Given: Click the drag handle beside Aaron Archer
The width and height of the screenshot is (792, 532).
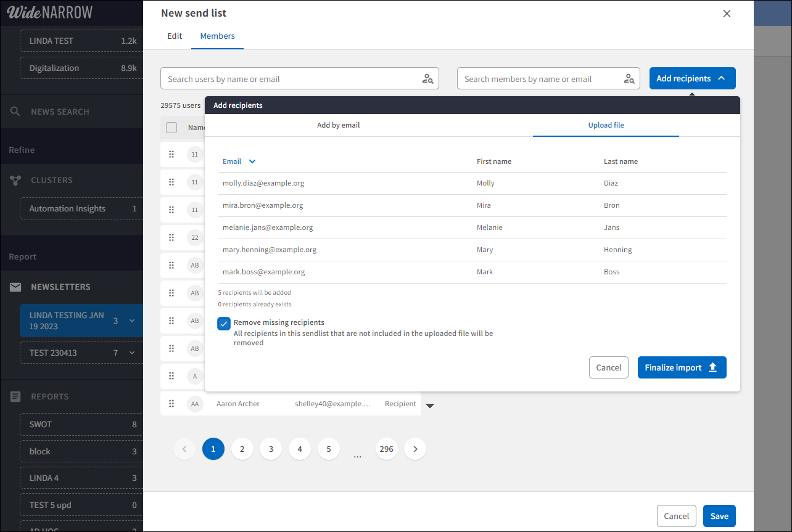Looking at the screenshot, I should pyautogui.click(x=171, y=403).
